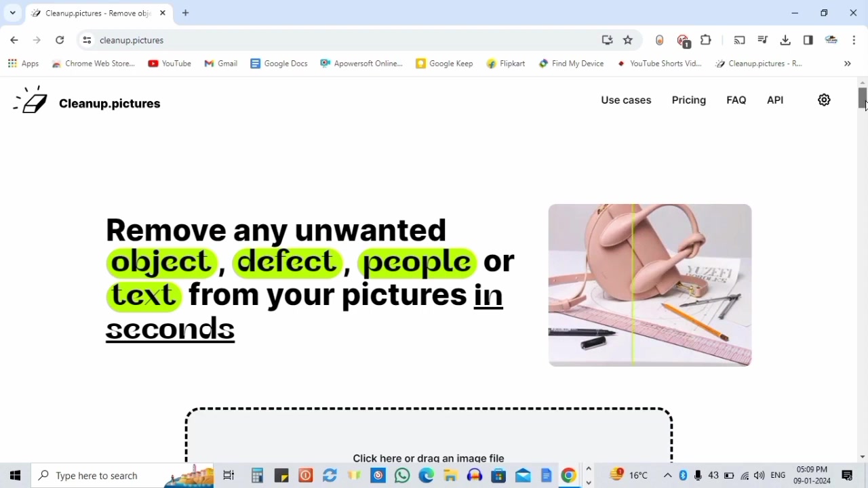
Task: View site information icon in address bar
Action: tap(87, 40)
